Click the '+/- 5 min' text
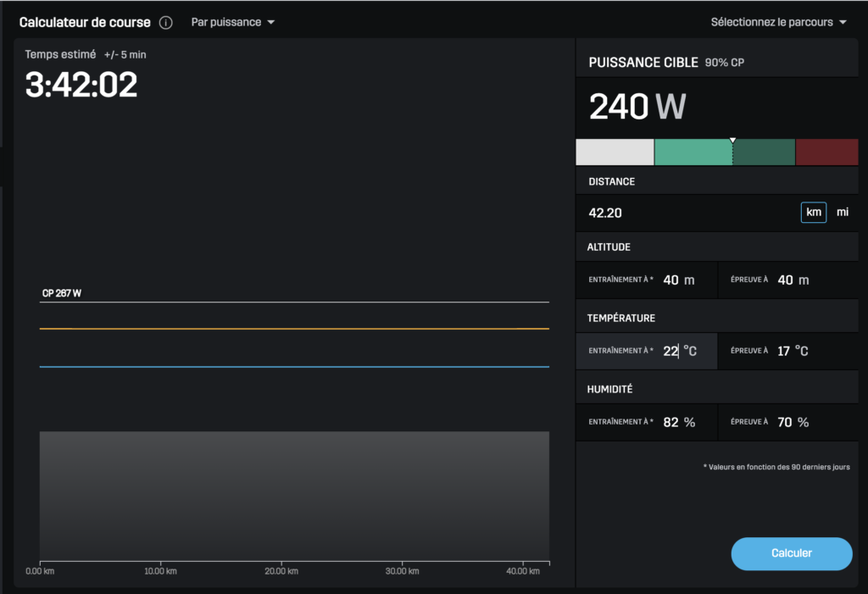Viewport: 868px width, 594px height. (x=125, y=55)
